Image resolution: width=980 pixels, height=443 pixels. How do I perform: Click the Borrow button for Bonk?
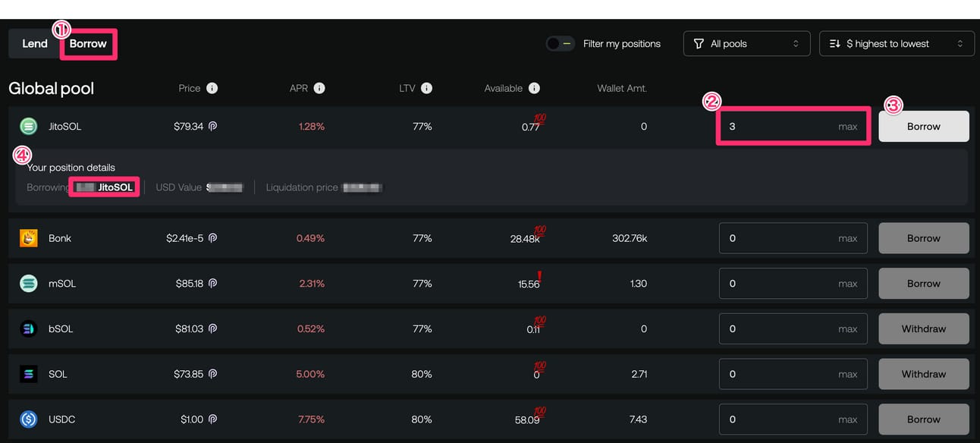(924, 238)
